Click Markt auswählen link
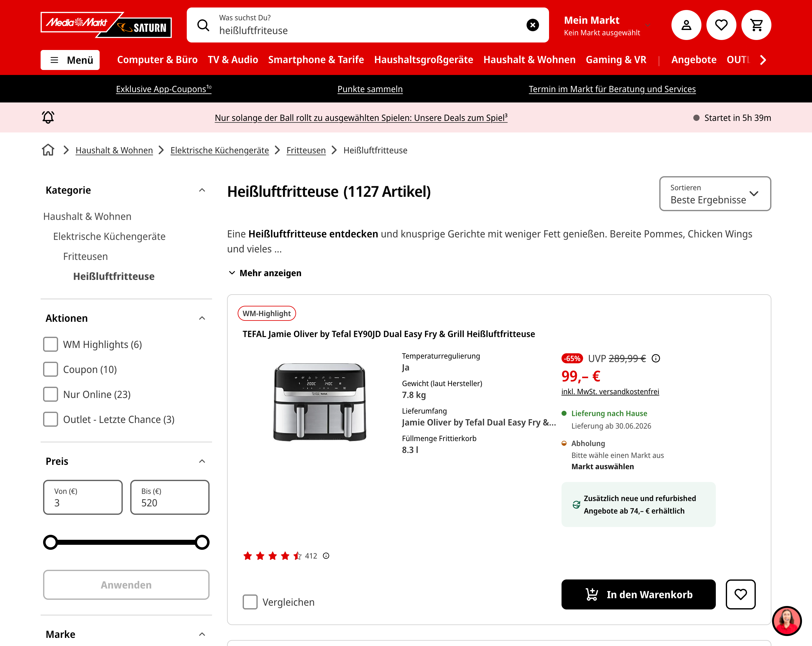 pos(602,466)
